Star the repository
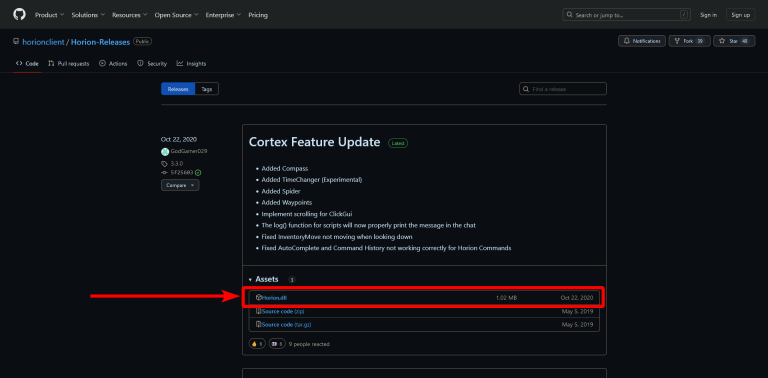Image resolution: width=768 pixels, height=378 pixels. pos(734,41)
